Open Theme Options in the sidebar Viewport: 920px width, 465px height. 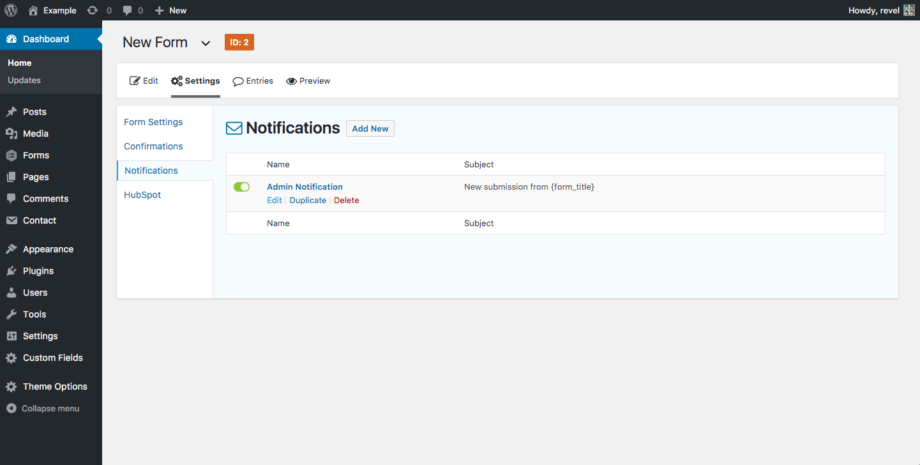[54, 387]
